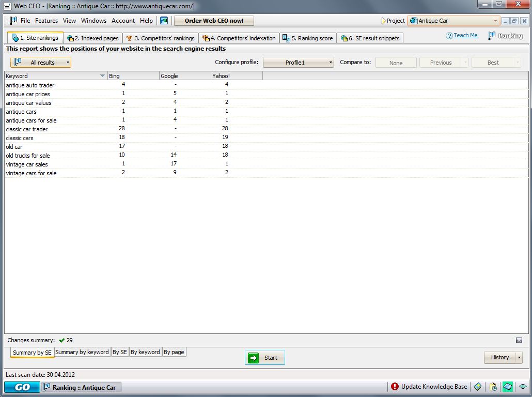Click the red Update Knowledge Base alert icon

[x=395, y=387]
